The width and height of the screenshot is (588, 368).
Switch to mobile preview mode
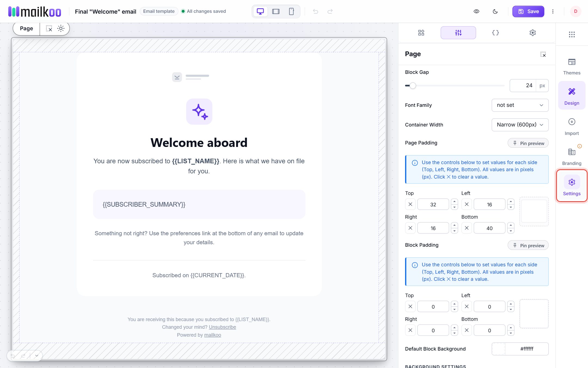(x=291, y=11)
